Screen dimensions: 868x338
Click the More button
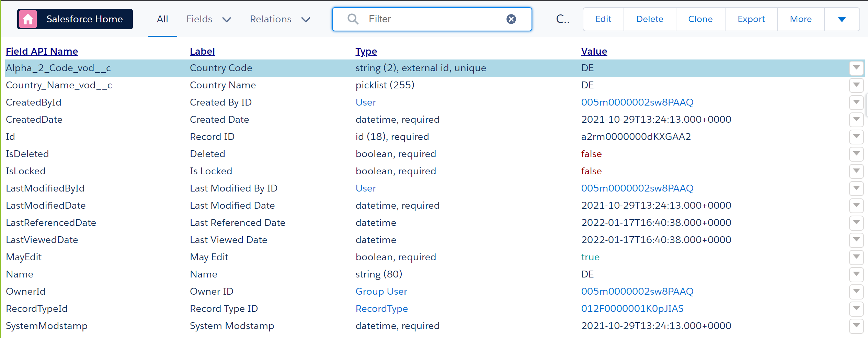tap(800, 19)
